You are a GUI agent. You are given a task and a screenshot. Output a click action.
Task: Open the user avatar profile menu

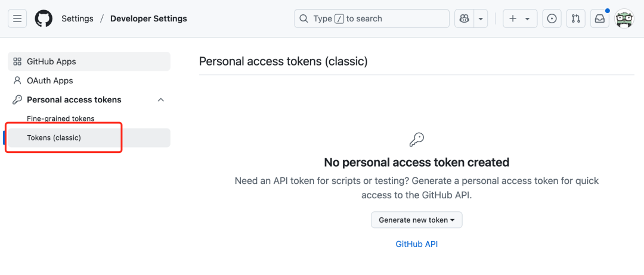(x=624, y=18)
